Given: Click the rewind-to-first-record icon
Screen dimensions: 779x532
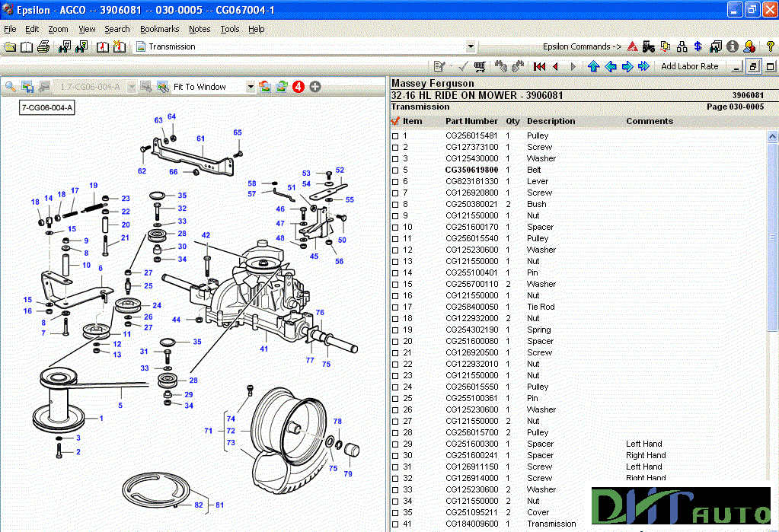Looking at the screenshot, I should [539, 65].
